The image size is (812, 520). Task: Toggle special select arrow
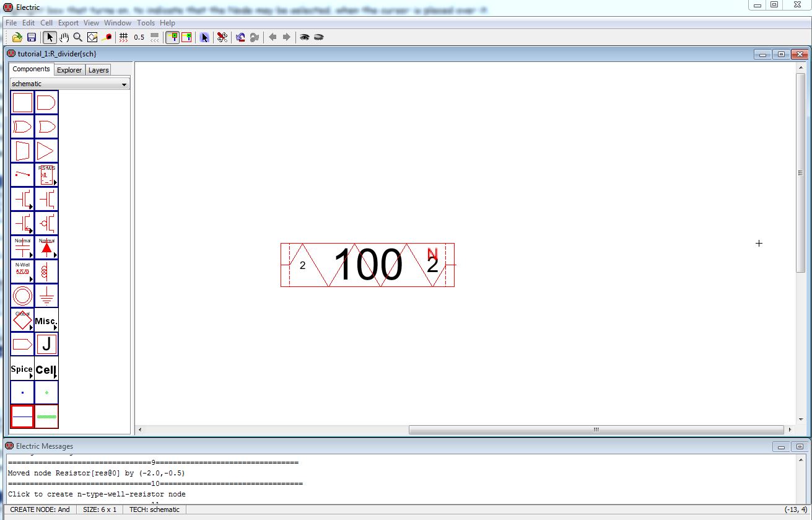[204, 37]
